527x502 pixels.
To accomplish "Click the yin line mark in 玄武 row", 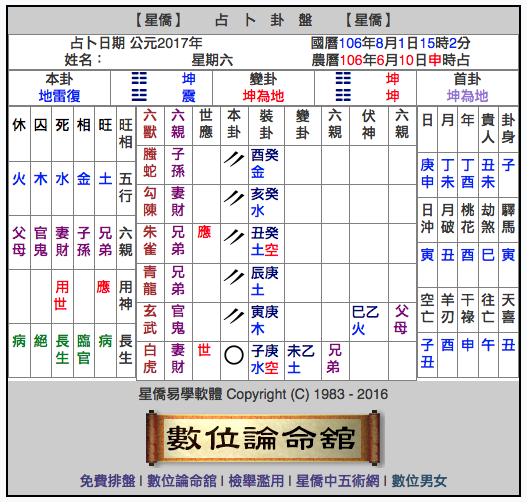I will coord(234,316).
